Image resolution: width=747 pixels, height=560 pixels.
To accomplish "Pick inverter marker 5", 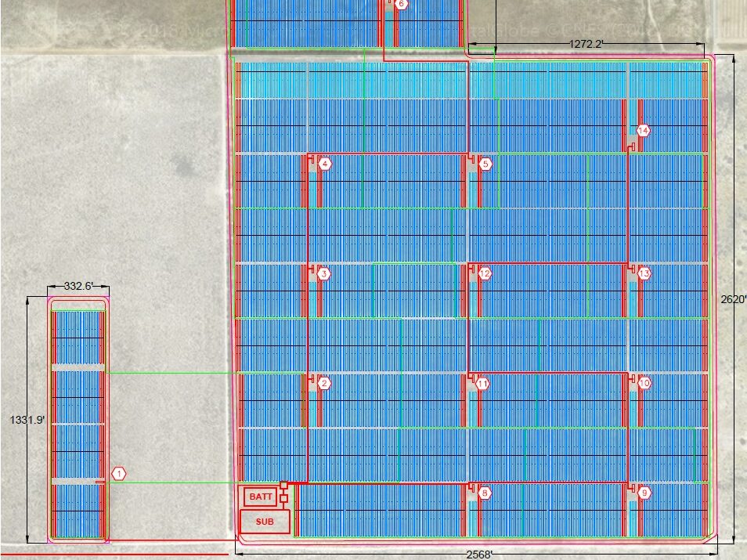I will click(485, 164).
